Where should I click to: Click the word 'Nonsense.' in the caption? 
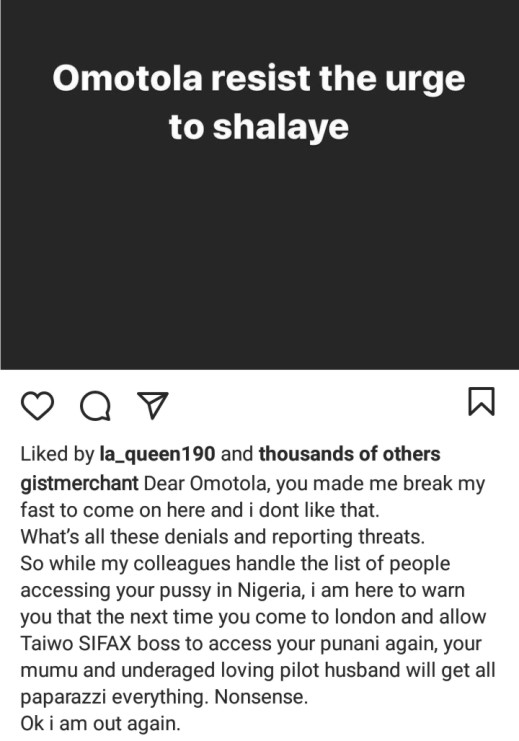click(x=261, y=697)
